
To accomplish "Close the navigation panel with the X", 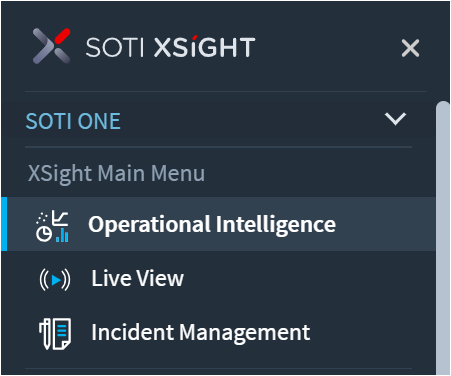I will pos(410,48).
